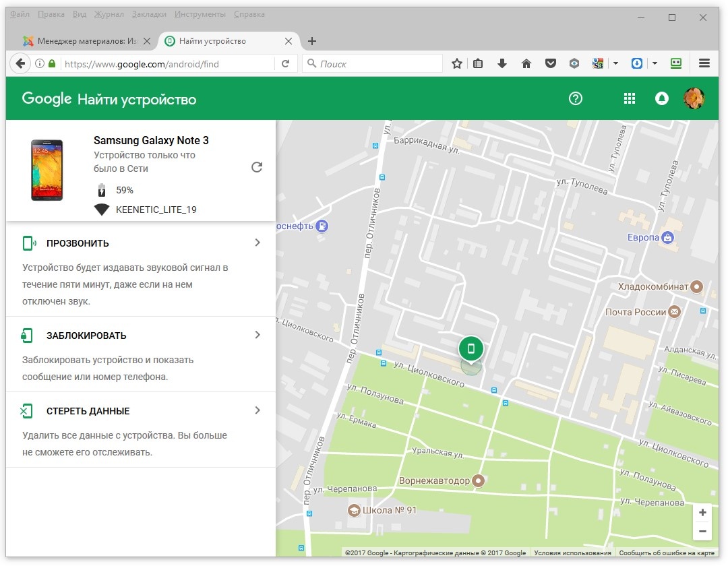728x568 pixels.
Task: Open the Google apps grid
Action: 629,98
